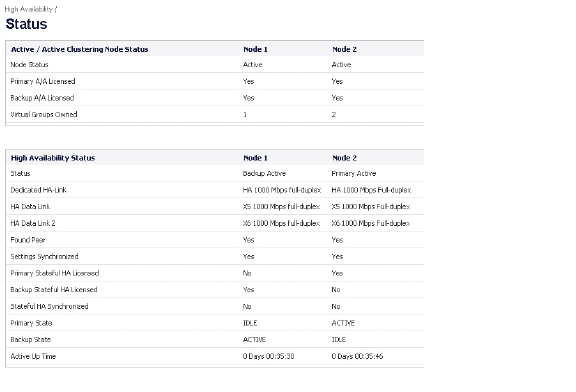Viewport: 576px width, 392px height.
Task: Click the Backup Active status value for Node 1
Action: (264, 173)
